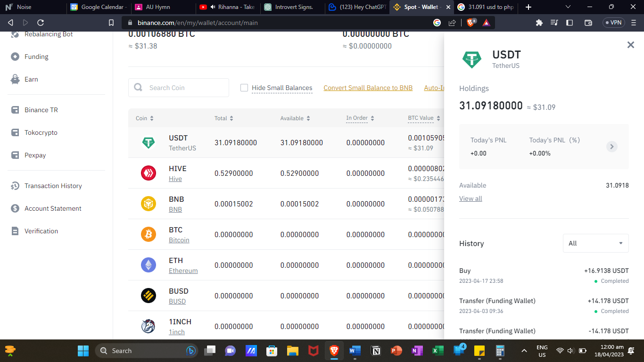This screenshot has height=362, width=644.
Task: Open the Brave Wallet icon
Action: click(588, 23)
